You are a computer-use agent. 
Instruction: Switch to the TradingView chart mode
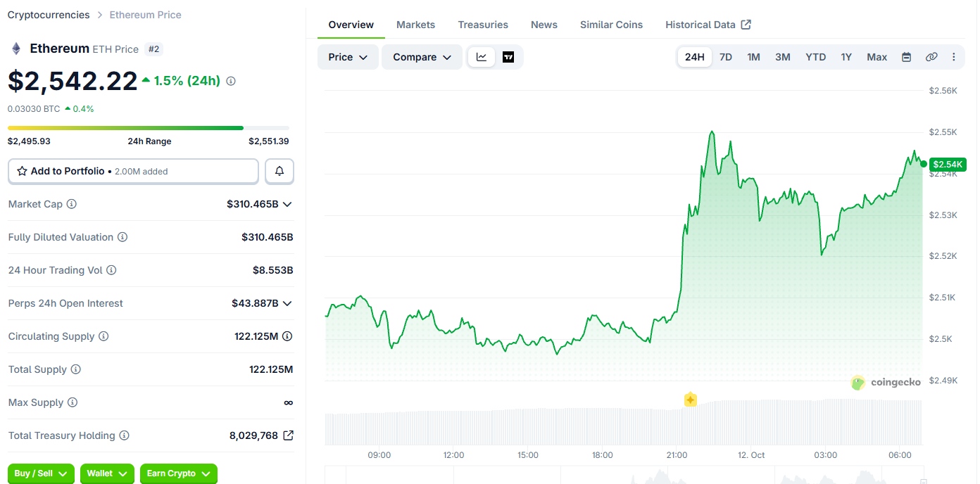[508, 57]
